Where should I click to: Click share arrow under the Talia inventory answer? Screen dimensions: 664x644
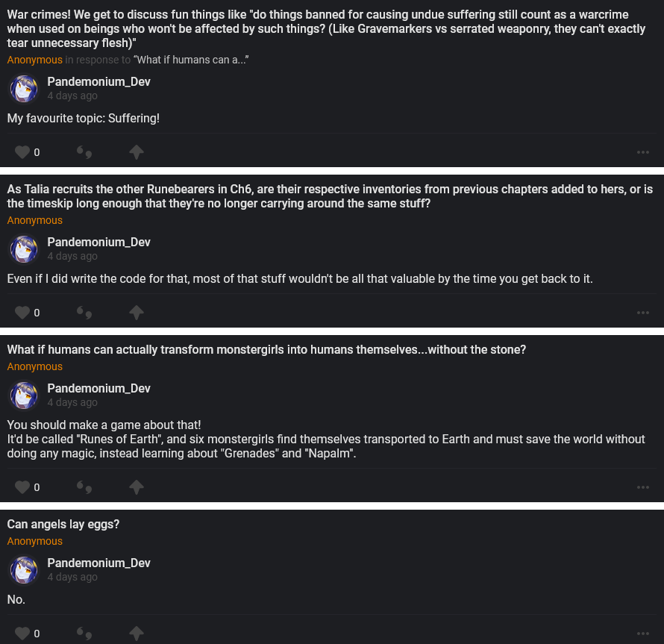(x=136, y=313)
